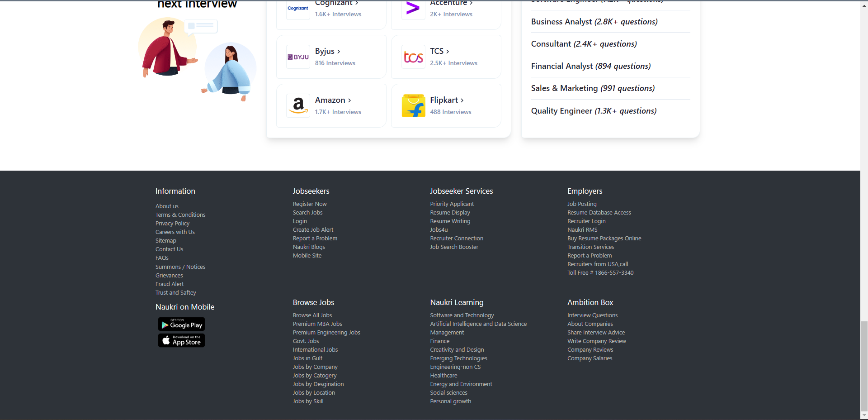Viewport: 868px width, 420px height.
Task: Open Artificial Intelligence and Data Science link
Action: pyautogui.click(x=478, y=324)
